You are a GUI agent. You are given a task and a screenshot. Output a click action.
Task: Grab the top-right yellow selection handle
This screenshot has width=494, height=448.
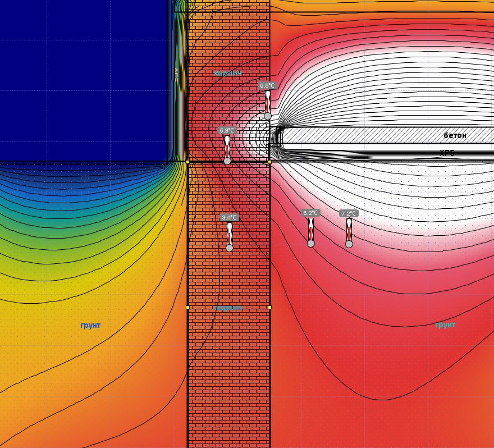click(x=269, y=162)
